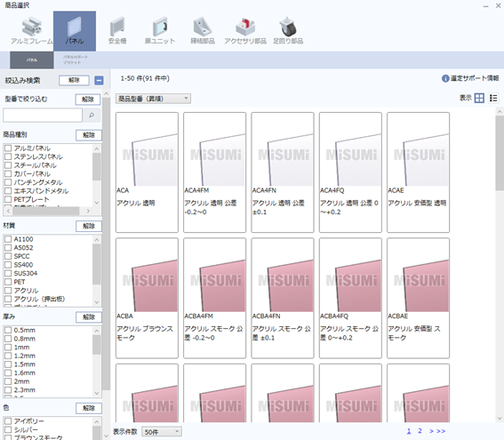Open 選定サポート情報 info icon

tap(445, 78)
